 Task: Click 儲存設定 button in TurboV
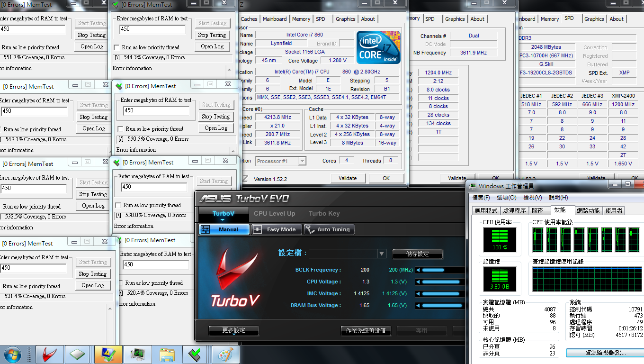coord(418,254)
